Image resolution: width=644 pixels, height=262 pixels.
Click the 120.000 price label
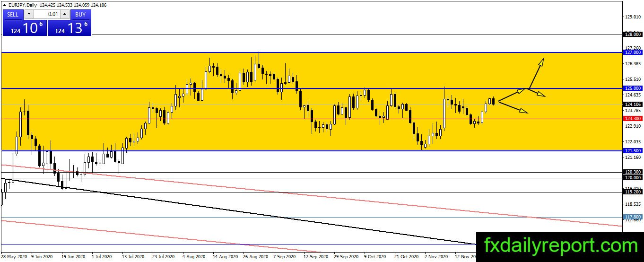(x=633, y=178)
